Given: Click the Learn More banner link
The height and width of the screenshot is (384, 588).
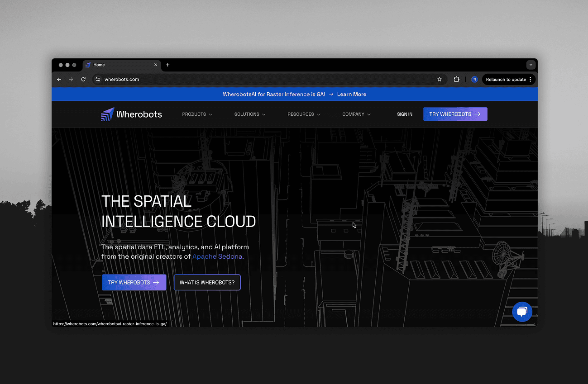Looking at the screenshot, I should click(352, 94).
